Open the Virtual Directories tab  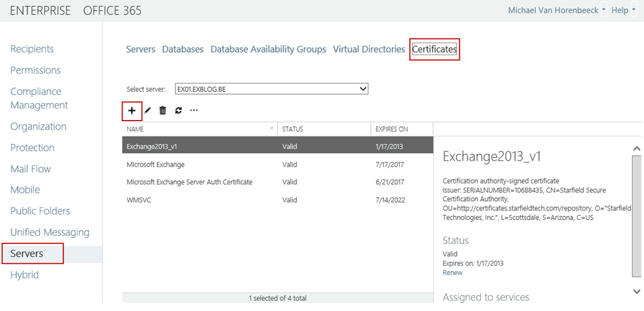tap(369, 49)
